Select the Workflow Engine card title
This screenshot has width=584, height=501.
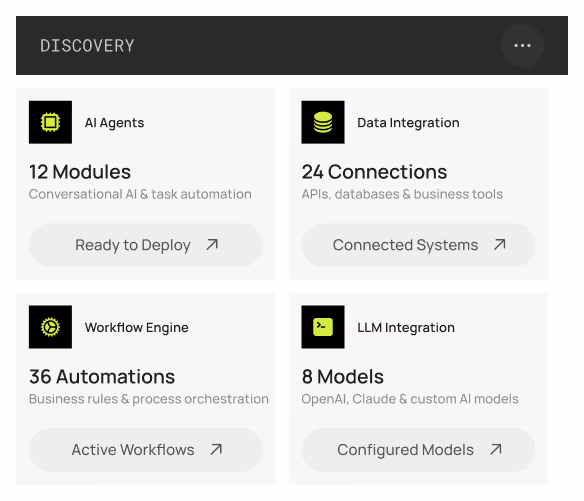coord(136,327)
